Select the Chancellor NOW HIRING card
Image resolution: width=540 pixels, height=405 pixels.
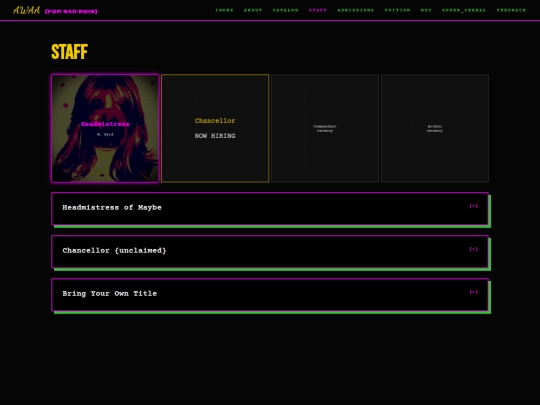coord(215,128)
